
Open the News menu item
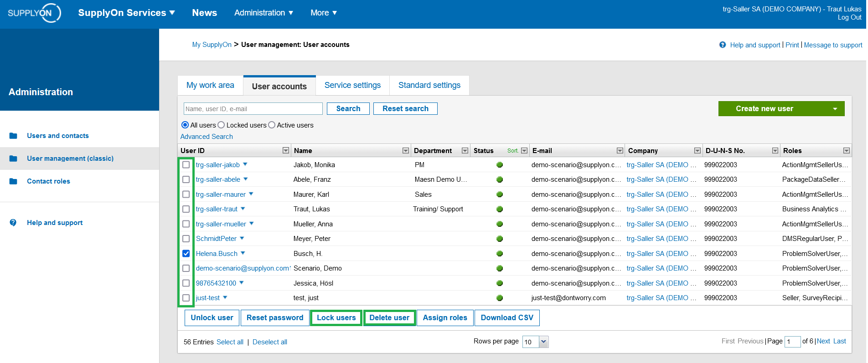(205, 13)
